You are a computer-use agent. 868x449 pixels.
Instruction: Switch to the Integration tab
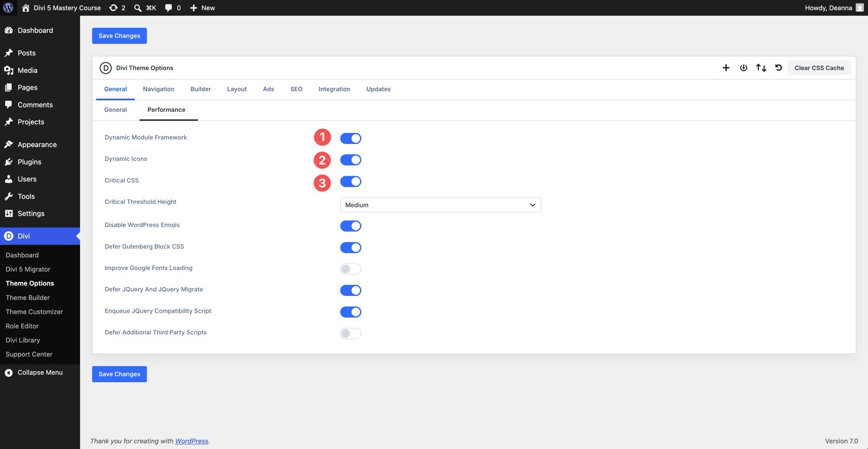pos(334,89)
